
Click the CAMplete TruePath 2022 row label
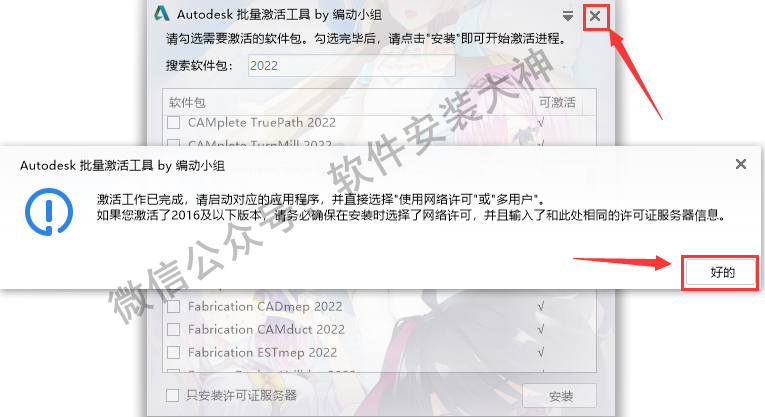(262, 122)
